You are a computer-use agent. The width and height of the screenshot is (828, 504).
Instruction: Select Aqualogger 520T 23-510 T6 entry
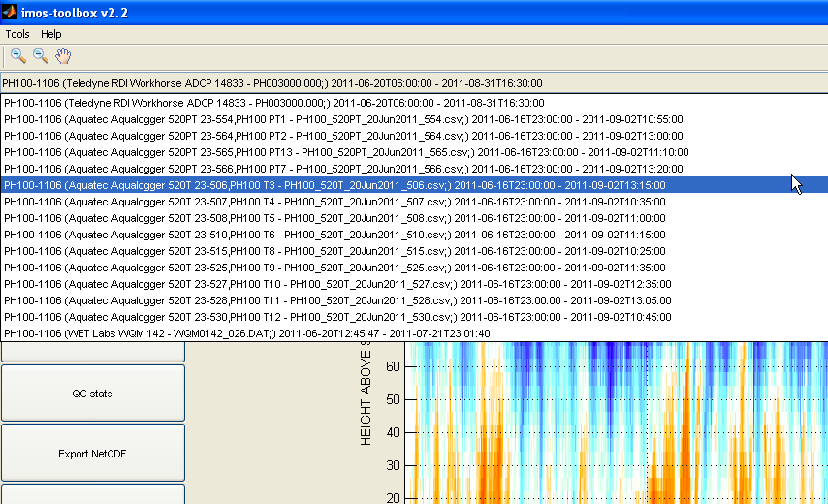pyautogui.click(x=414, y=235)
